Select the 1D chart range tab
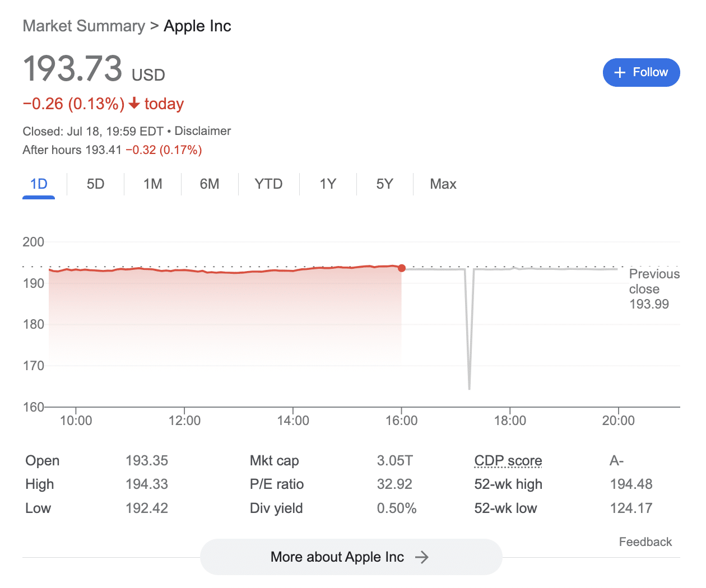 (39, 184)
